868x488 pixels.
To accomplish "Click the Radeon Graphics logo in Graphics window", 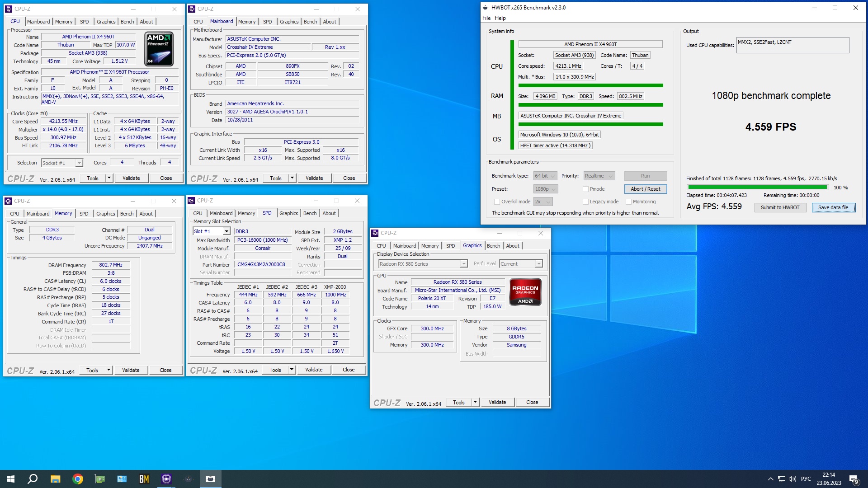I will [525, 292].
